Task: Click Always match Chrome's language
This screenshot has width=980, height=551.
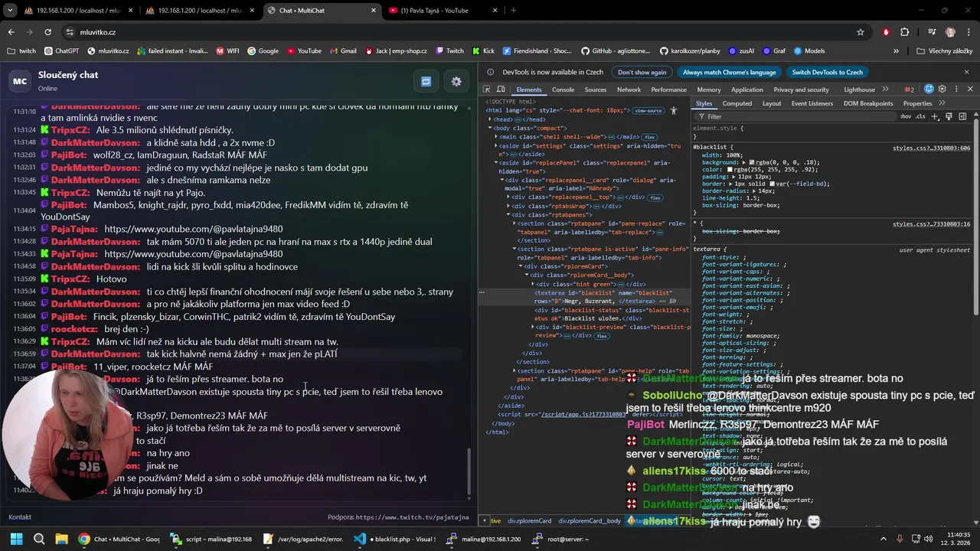Action: pyautogui.click(x=729, y=72)
